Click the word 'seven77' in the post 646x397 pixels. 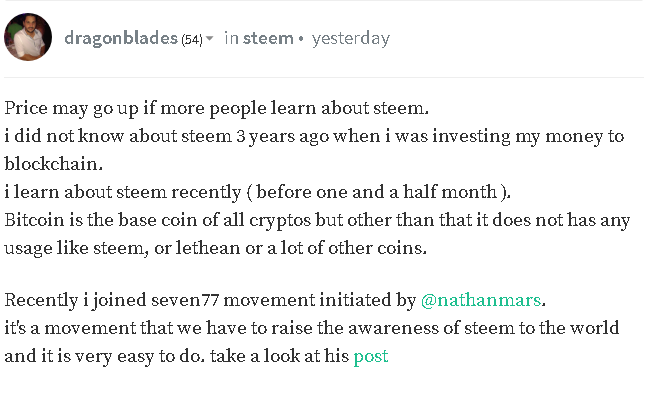pyautogui.click(x=185, y=300)
